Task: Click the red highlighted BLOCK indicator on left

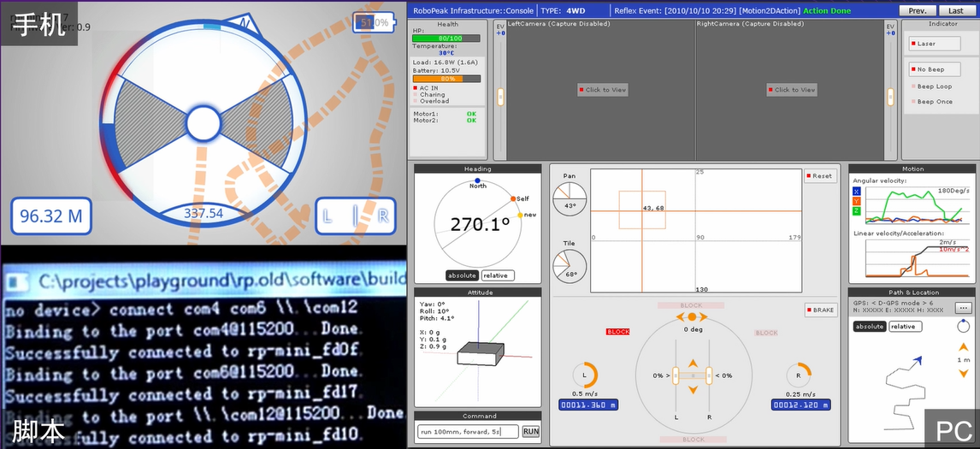Action: 618,332
